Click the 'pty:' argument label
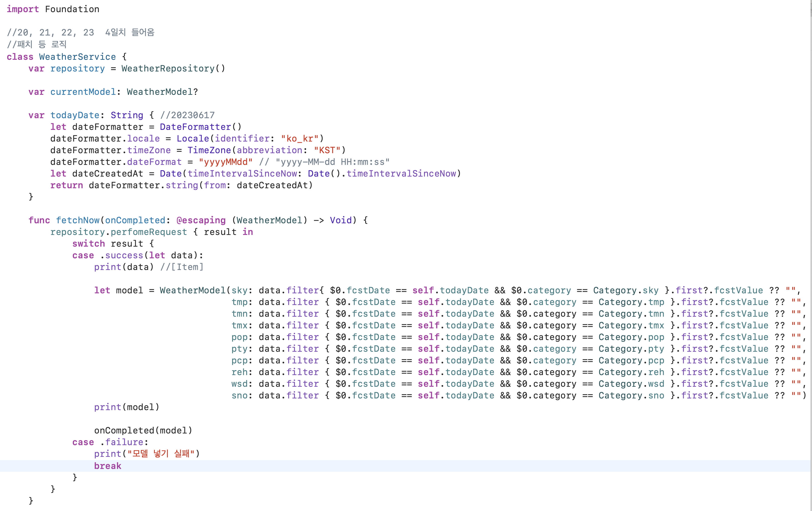This screenshot has width=812, height=511. (242, 349)
